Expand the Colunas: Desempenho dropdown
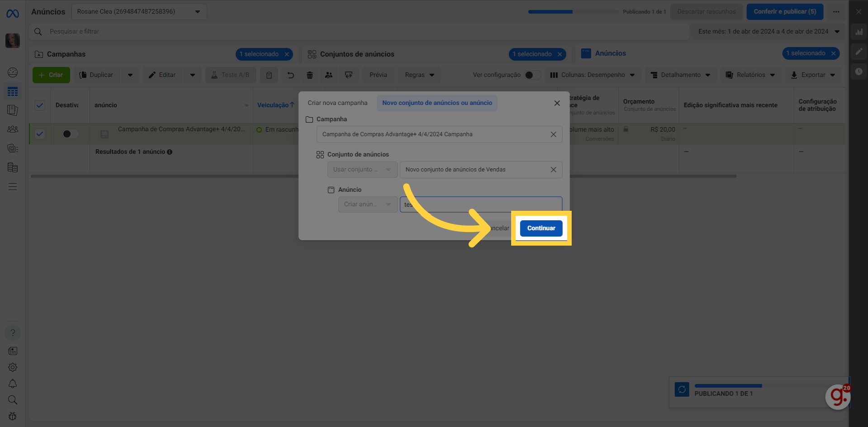 (x=593, y=75)
